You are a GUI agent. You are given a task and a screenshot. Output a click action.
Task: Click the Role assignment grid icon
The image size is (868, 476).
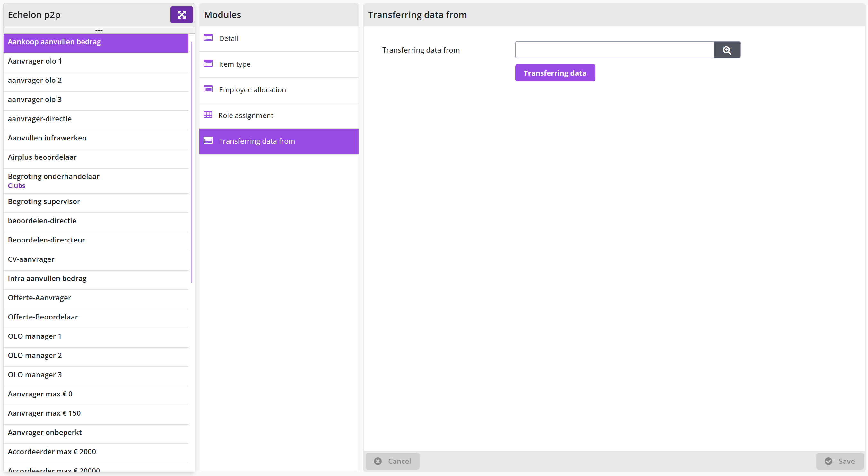[x=208, y=115]
